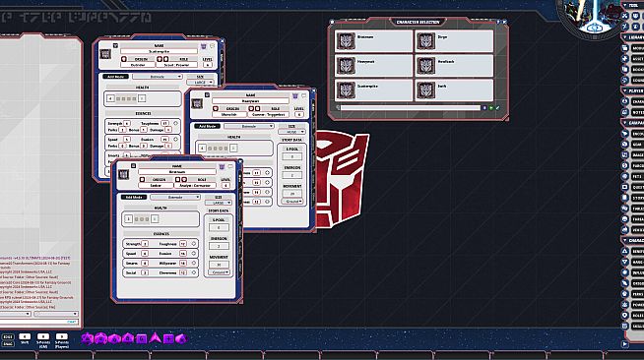This screenshot has width=644, height=360.
Task: Click the Level box on Monolith sheet
Action: [x=299, y=114]
